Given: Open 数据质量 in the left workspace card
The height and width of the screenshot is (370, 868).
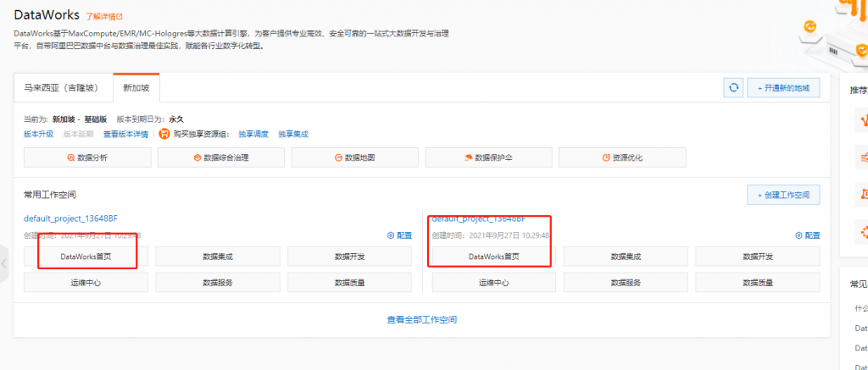Looking at the screenshot, I should coord(349,283).
